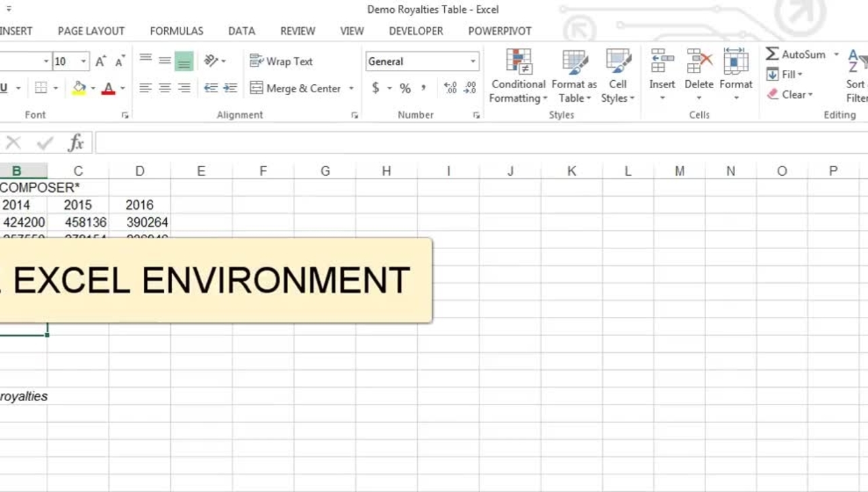Click the Clear button in Editing
868x492 pixels.
point(790,95)
